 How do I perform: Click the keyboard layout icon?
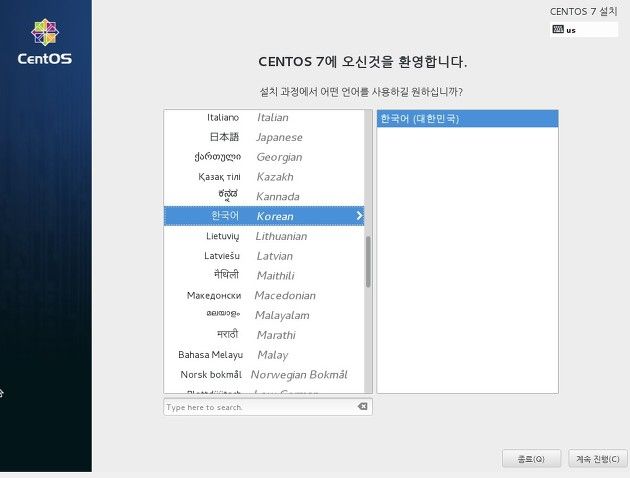tap(558, 29)
